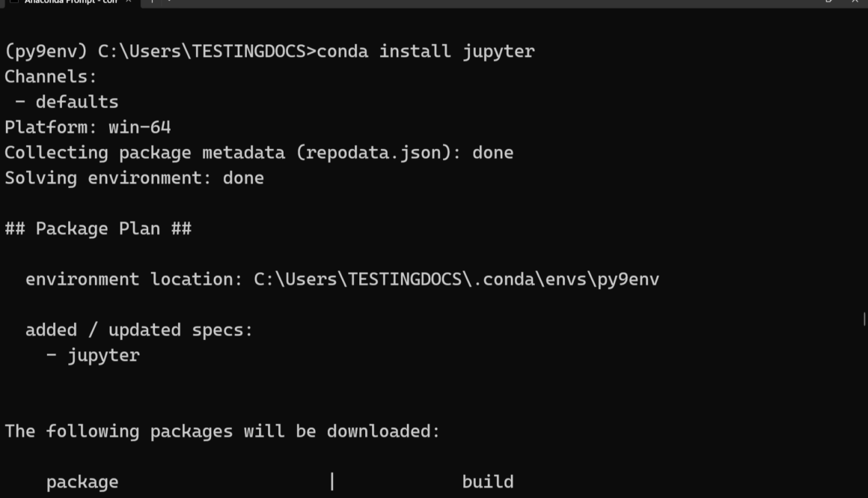Click the 'build' column header

[x=487, y=482]
